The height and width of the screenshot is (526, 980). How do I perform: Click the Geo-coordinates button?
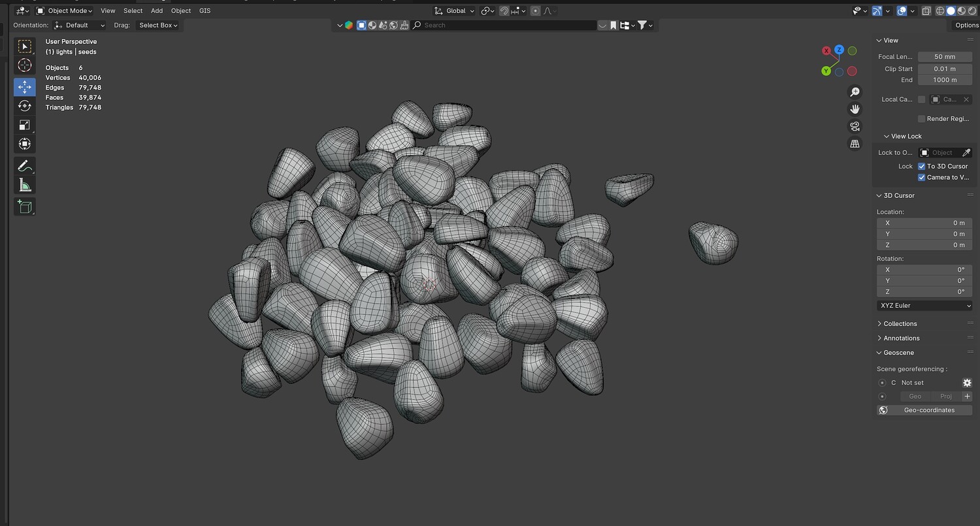tap(924, 410)
